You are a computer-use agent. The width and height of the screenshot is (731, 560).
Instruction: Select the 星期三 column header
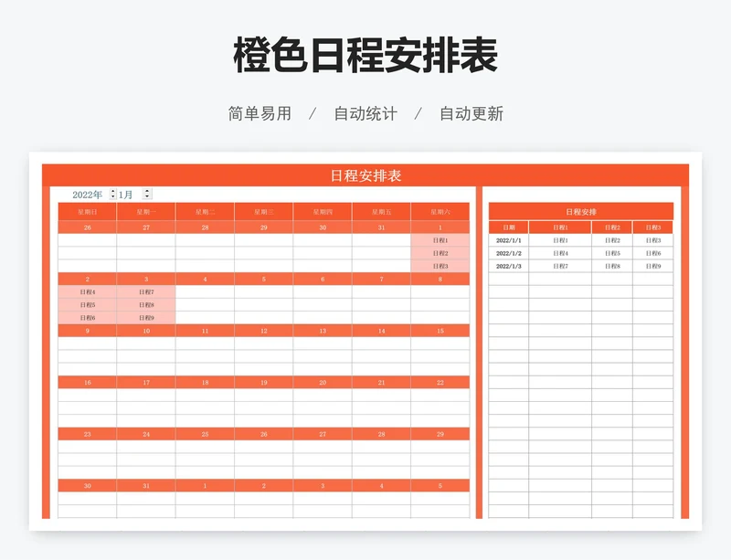pos(264,212)
